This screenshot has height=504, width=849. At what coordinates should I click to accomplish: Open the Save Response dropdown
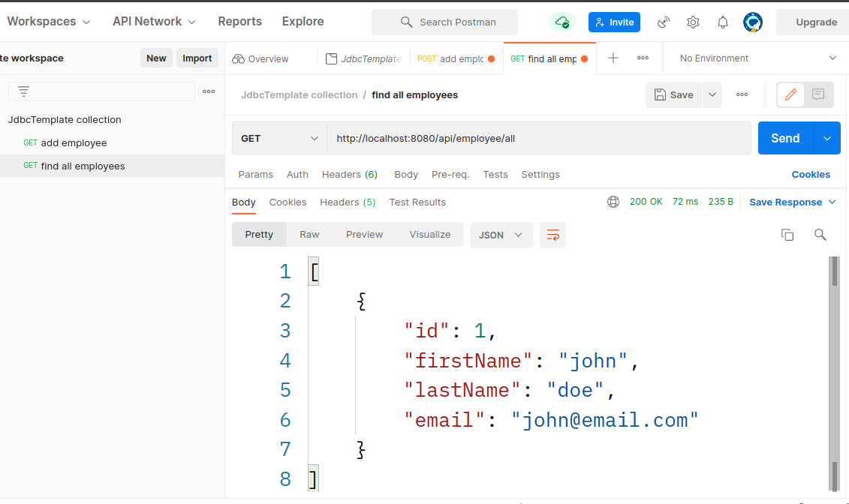(x=793, y=202)
